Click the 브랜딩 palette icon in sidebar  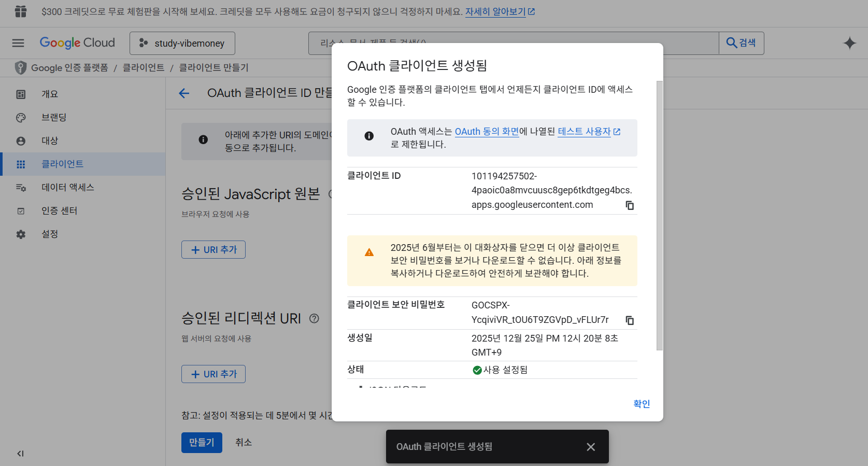coord(21,118)
